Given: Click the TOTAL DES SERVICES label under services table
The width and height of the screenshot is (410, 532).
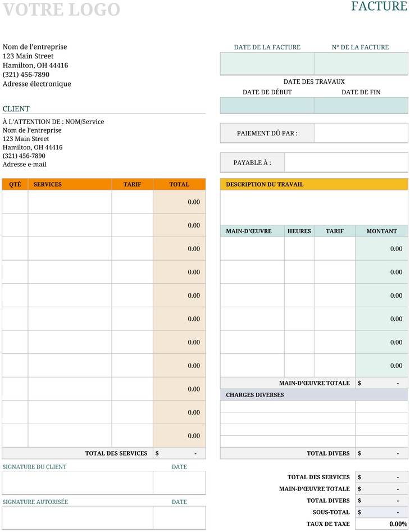Looking at the screenshot, I should tap(116, 453).
